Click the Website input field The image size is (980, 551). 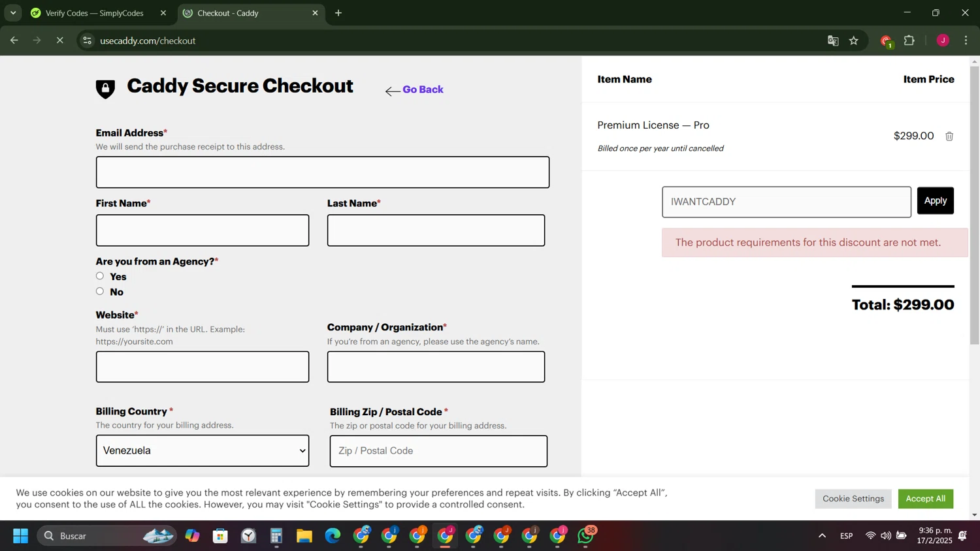pyautogui.click(x=203, y=367)
